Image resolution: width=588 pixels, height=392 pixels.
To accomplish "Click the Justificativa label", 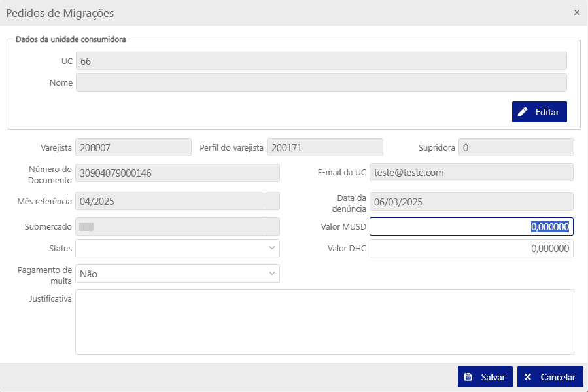I will pyautogui.click(x=50, y=298).
